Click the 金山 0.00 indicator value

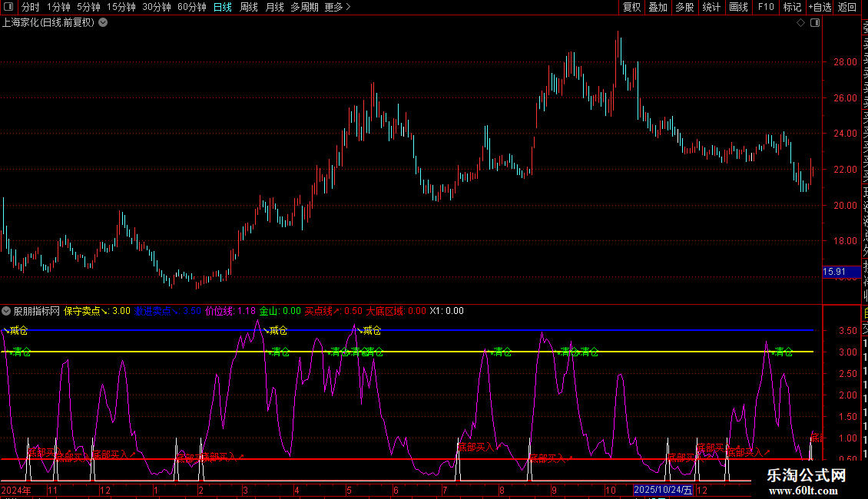tap(280, 311)
